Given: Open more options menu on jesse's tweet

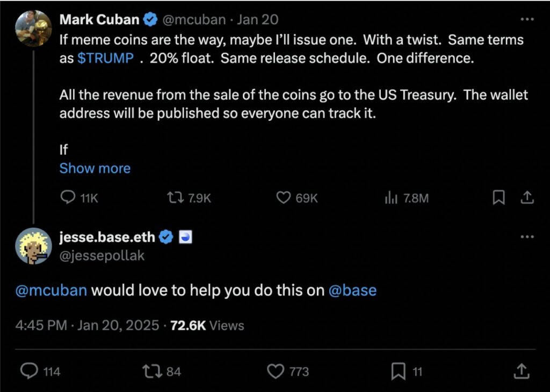Looking at the screenshot, I should (527, 237).
